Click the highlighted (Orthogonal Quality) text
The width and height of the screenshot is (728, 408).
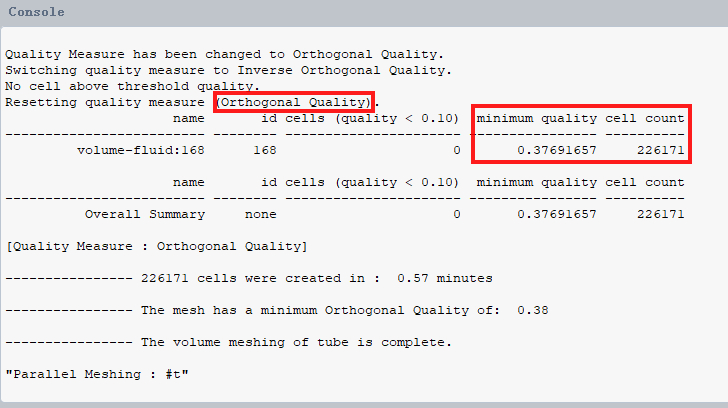point(294,102)
